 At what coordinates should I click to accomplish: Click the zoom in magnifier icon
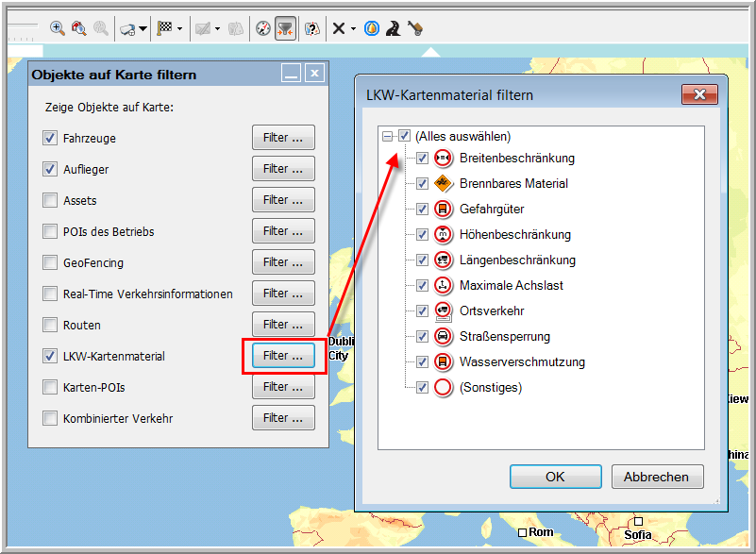(x=58, y=28)
